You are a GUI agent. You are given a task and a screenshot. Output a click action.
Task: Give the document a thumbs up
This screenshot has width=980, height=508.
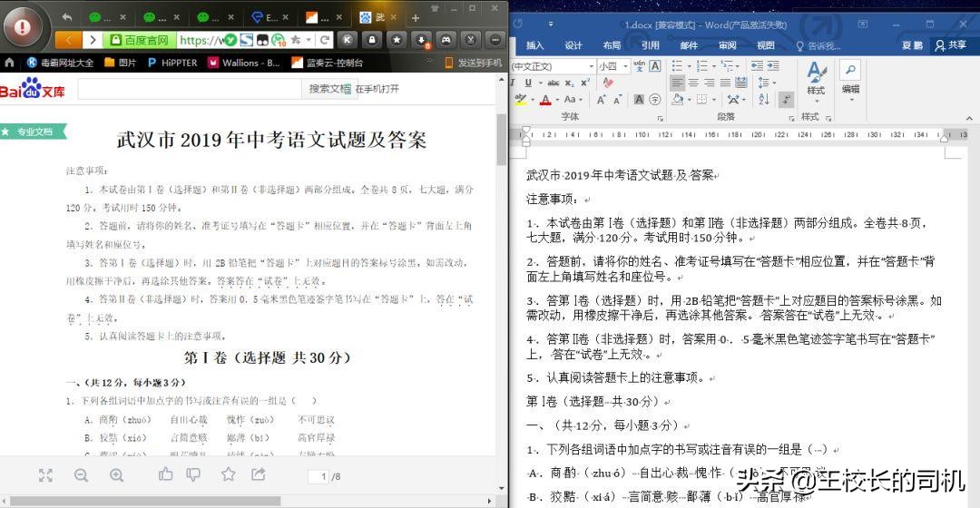coord(166,474)
